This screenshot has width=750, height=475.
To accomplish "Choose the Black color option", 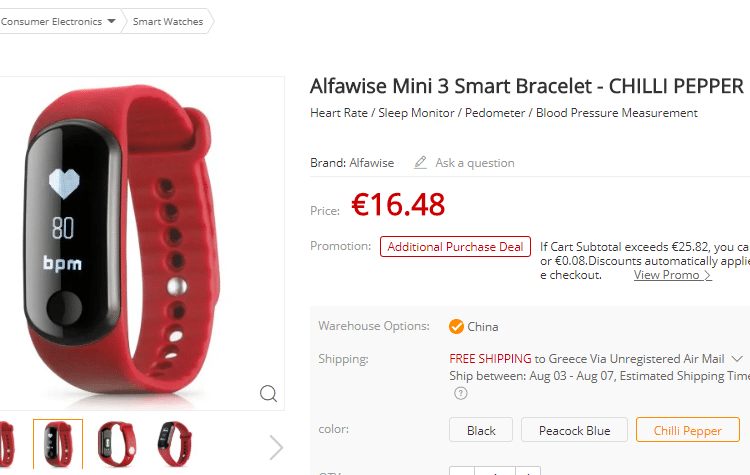I will coord(481,430).
